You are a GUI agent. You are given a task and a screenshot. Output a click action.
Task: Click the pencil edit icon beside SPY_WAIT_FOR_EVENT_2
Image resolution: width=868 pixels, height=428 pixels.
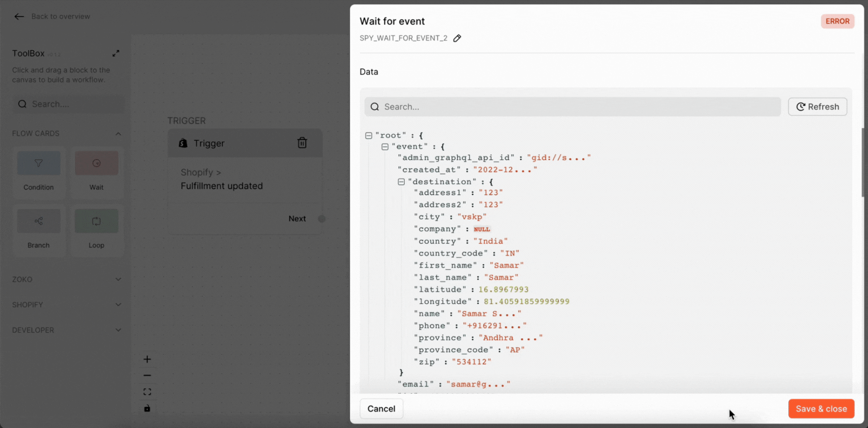457,38
